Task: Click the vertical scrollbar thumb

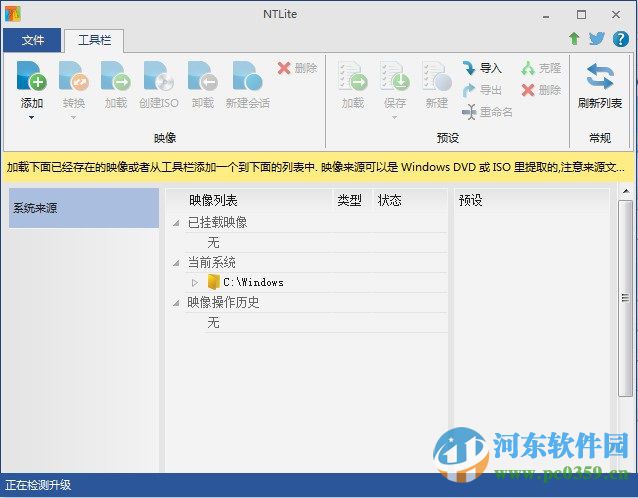Action: [x=625, y=298]
